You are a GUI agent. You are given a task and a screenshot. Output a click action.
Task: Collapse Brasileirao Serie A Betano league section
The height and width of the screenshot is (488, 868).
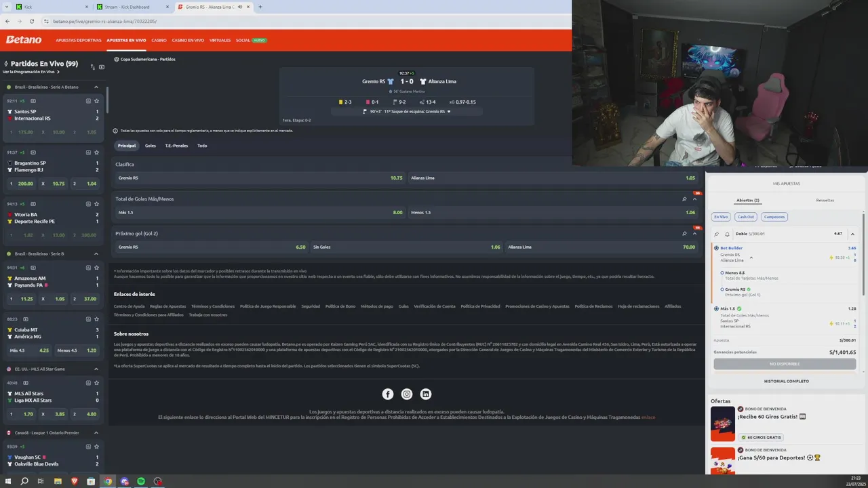tap(96, 87)
